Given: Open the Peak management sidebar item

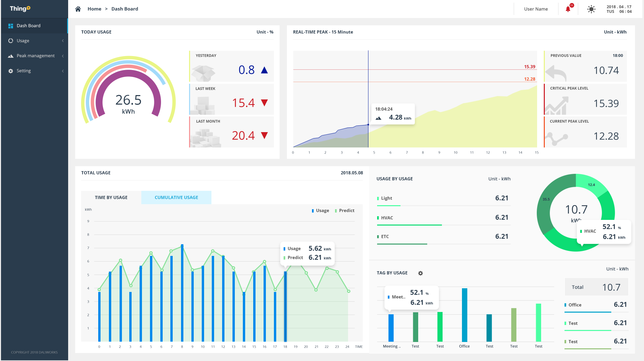Looking at the screenshot, I should pos(34,56).
